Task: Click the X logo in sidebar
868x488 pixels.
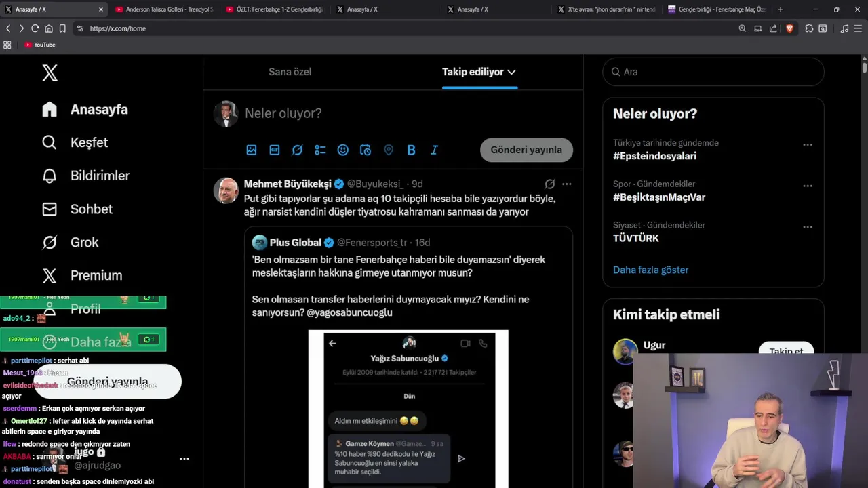Action: pyautogui.click(x=50, y=73)
